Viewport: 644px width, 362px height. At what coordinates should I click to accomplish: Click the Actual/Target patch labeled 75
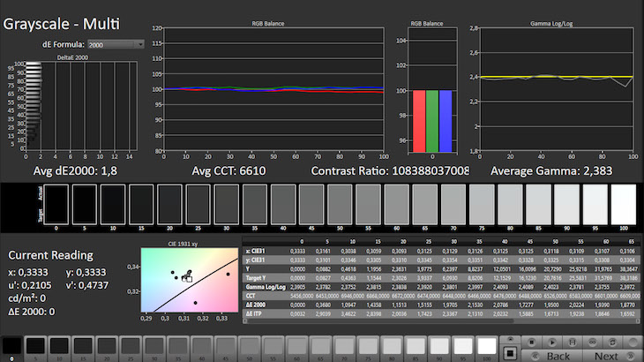tap(482, 204)
